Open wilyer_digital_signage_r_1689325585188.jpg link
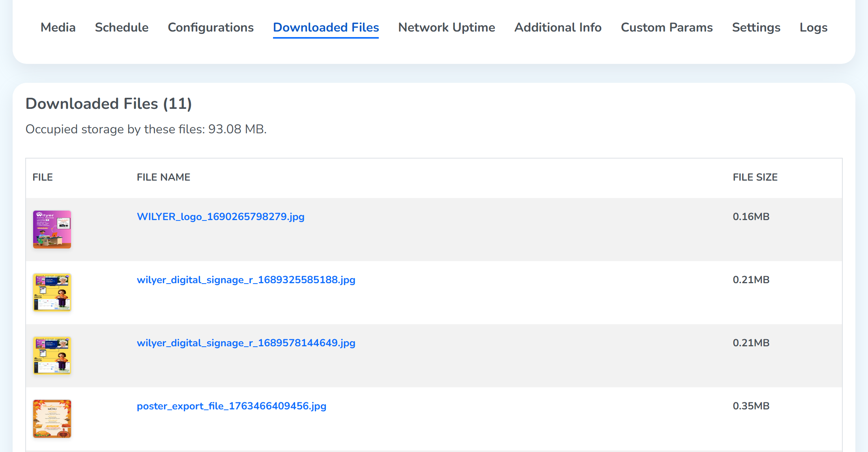 click(246, 280)
